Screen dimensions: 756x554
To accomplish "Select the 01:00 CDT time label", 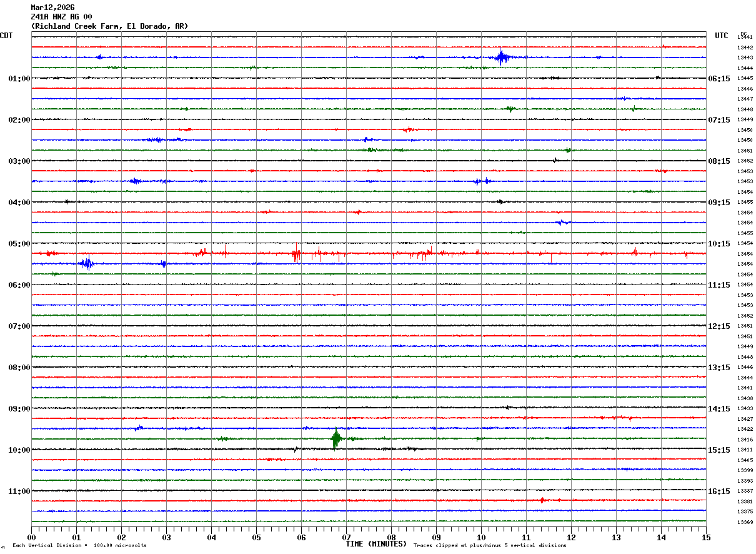I will pos(19,79).
